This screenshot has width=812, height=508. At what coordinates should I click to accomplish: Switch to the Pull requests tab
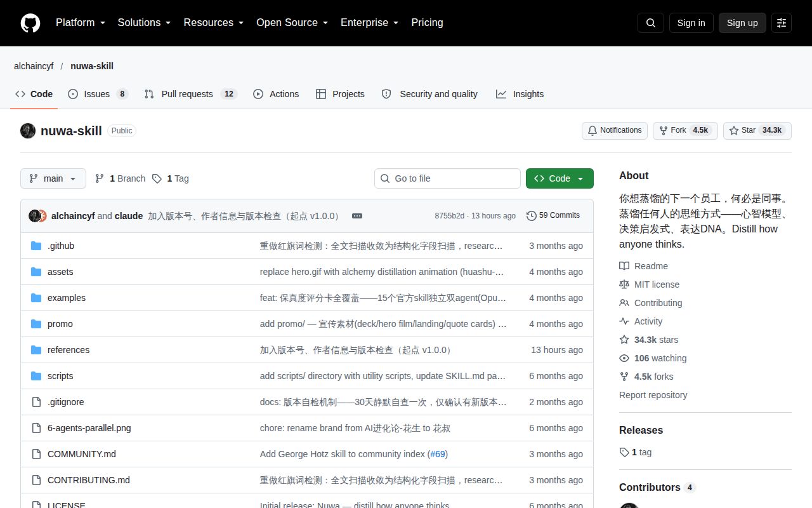[x=191, y=94]
